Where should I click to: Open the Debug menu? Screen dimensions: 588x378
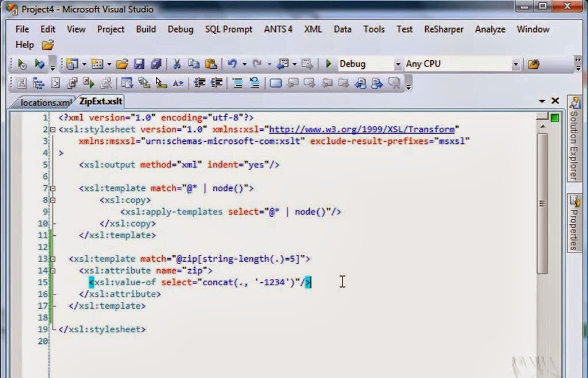(180, 29)
